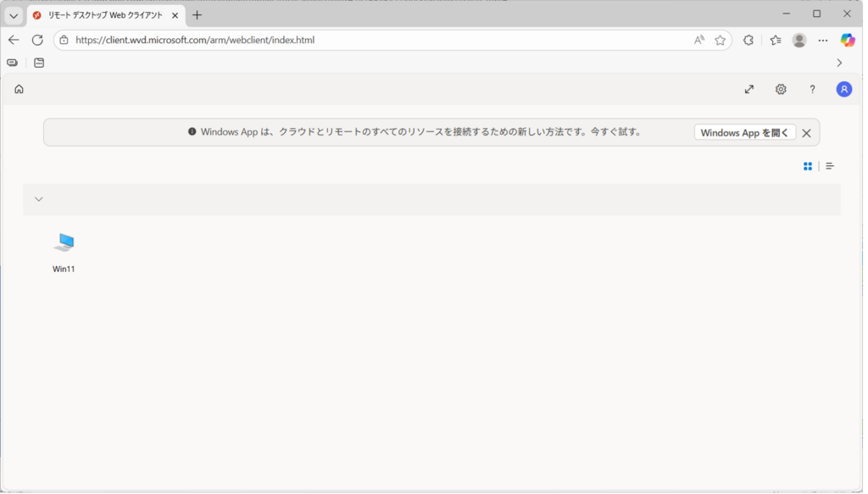Viewport: 868px width, 494px height.
Task: Switch to grid tile view
Action: [808, 166]
